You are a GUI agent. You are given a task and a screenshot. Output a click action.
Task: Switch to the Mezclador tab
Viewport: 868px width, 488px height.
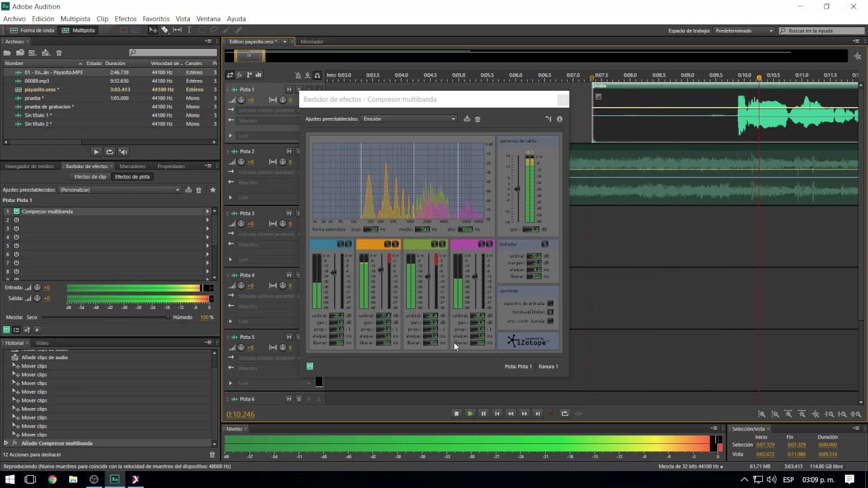tap(312, 42)
